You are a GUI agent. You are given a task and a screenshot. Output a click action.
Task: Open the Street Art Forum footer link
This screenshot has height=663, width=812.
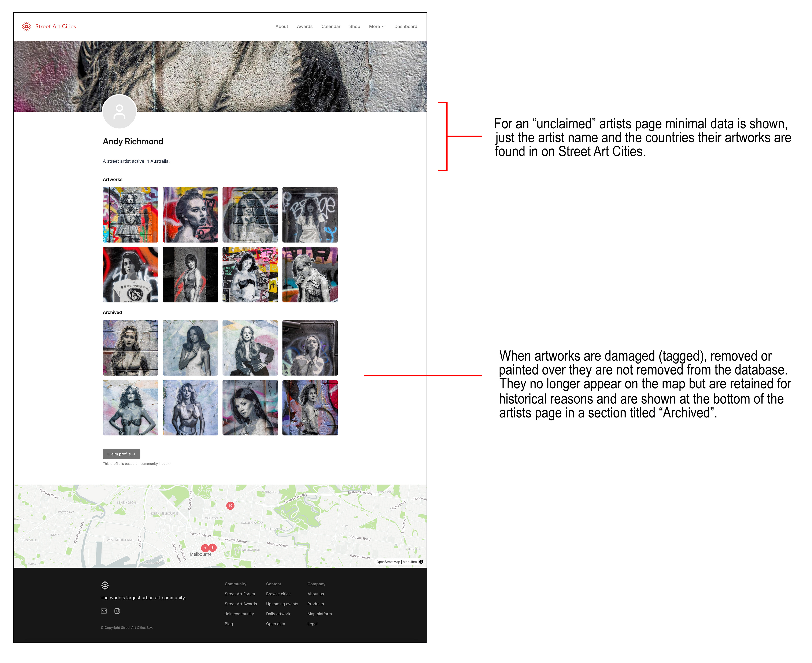click(240, 594)
